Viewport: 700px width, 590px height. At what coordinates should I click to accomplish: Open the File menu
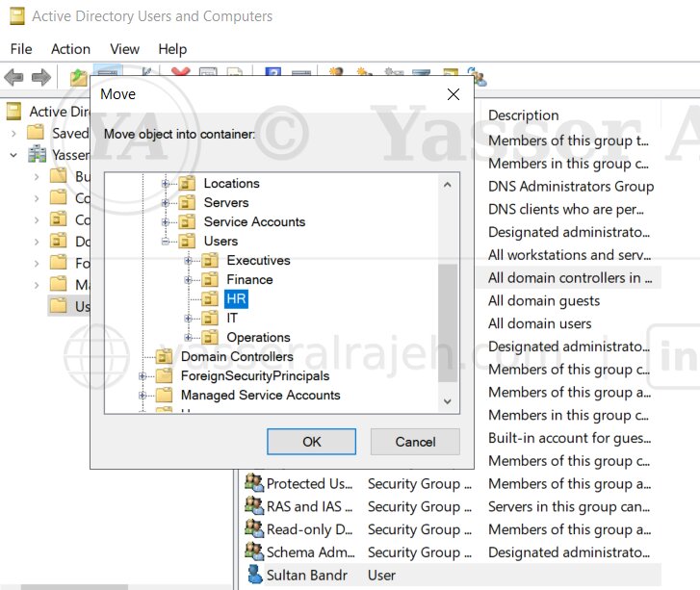coord(21,49)
